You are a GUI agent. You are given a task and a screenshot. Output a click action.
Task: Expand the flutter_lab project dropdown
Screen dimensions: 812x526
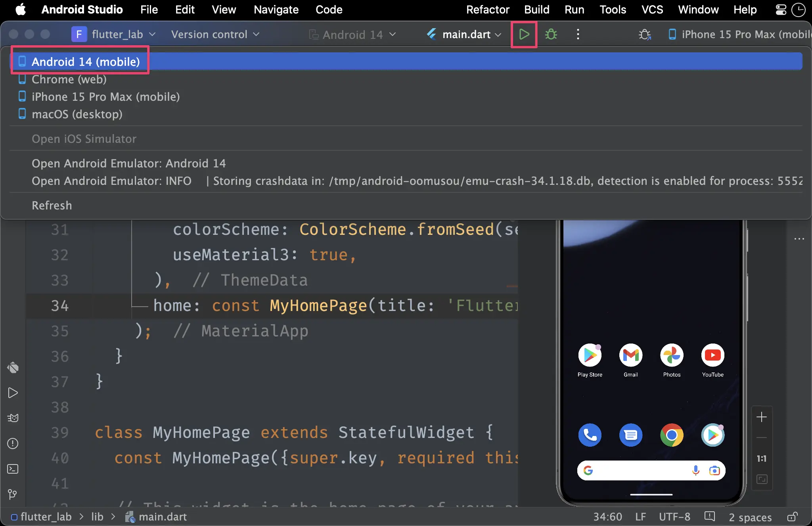click(114, 35)
